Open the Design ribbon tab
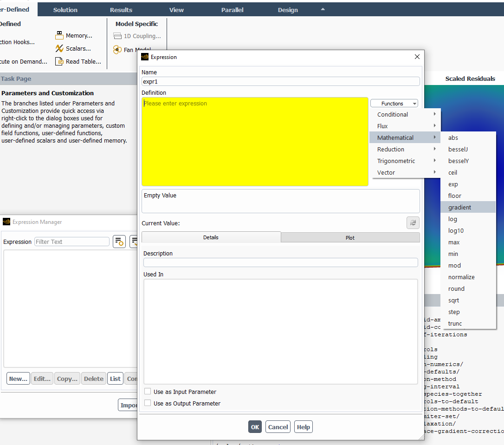Image resolution: width=504 pixels, height=445 pixels. click(288, 10)
